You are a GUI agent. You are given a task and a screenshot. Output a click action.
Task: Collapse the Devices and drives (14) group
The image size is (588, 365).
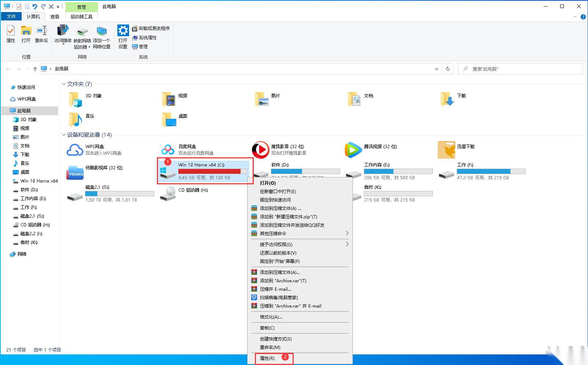64,135
